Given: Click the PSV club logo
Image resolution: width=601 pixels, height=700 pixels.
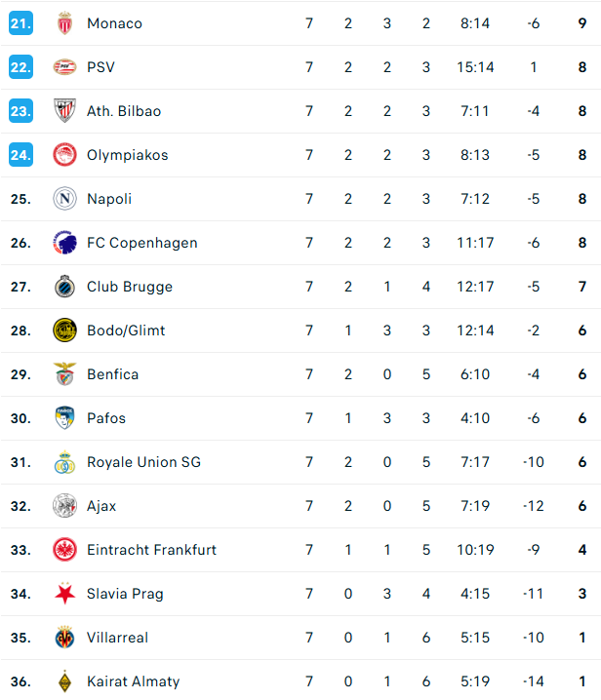Looking at the screenshot, I should [64, 67].
